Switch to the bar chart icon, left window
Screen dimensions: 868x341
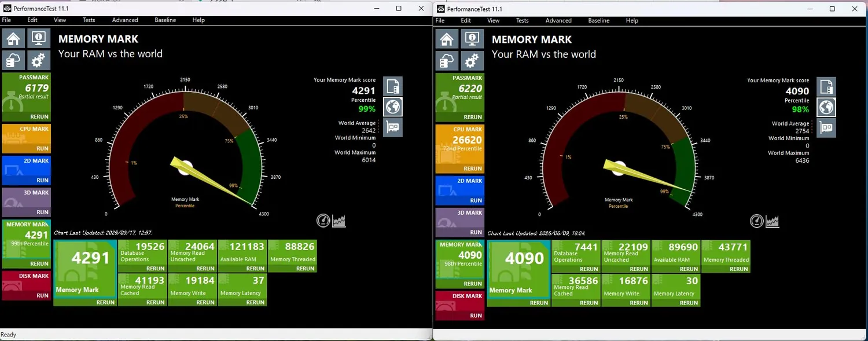pos(339,221)
